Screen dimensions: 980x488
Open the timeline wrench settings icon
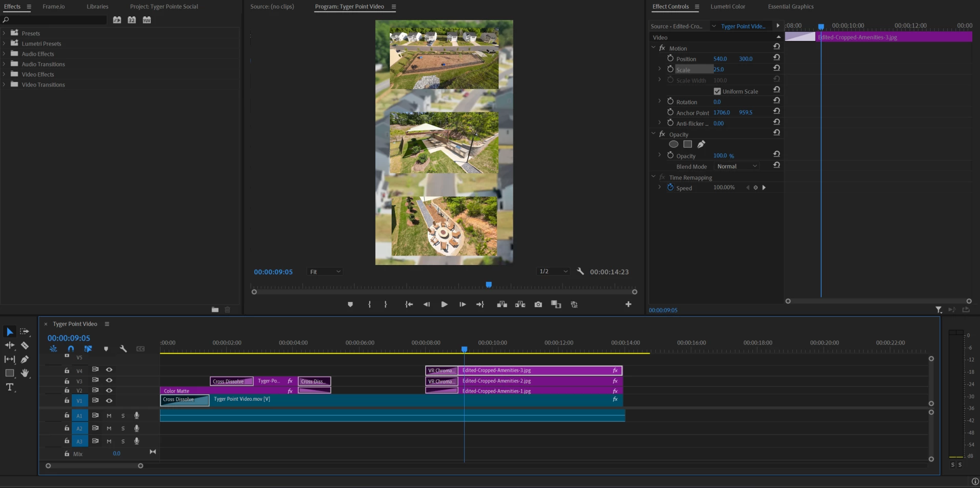pyautogui.click(x=123, y=349)
